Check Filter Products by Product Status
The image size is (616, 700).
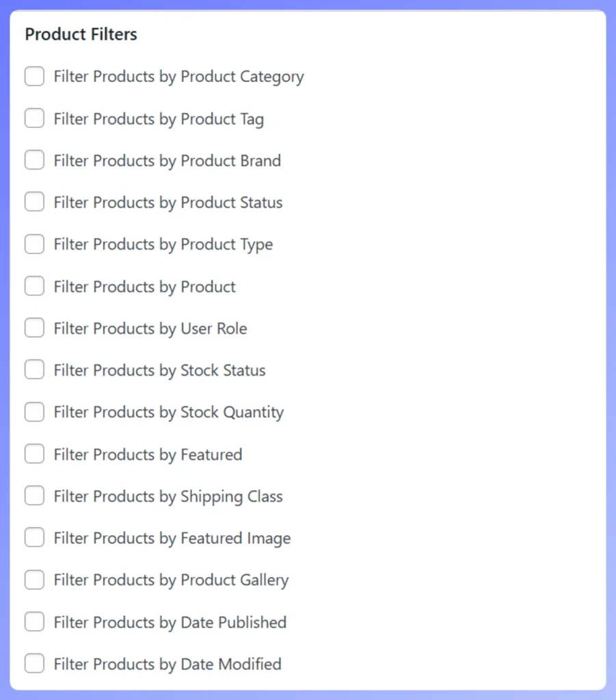[x=34, y=202]
